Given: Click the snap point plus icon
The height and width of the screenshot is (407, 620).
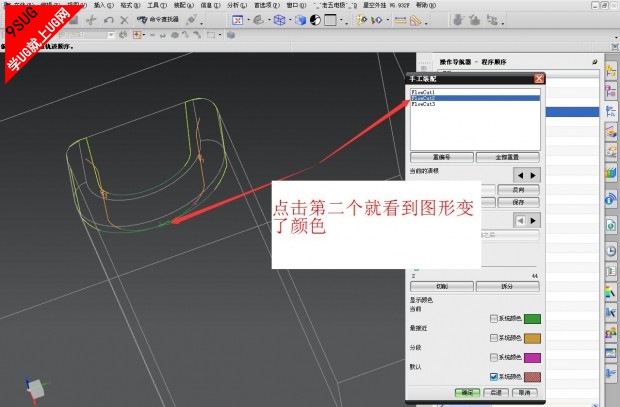Looking at the screenshot, I should [x=137, y=35].
